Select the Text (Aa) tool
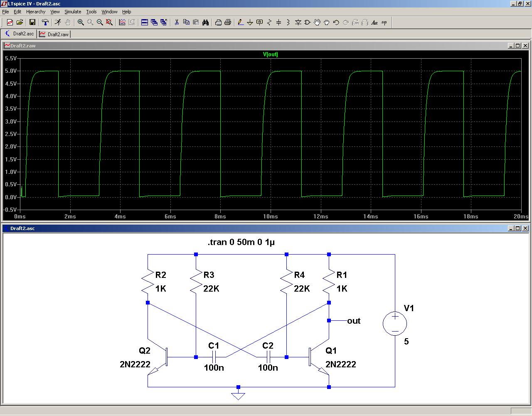Viewport: 532px width, 416px height. [374, 22]
